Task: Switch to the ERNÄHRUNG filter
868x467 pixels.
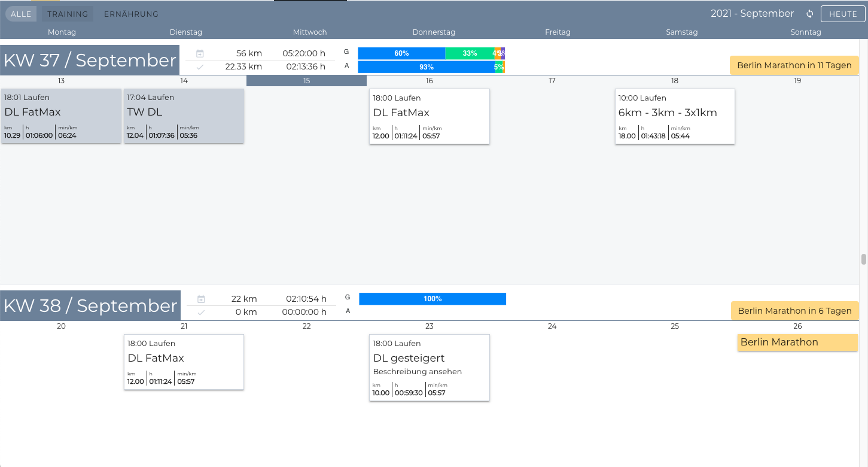Action: (x=131, y=14)
